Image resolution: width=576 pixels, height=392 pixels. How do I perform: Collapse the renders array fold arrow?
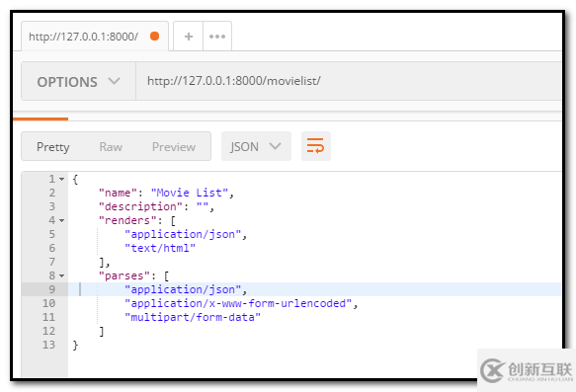(x=61, y=220)
